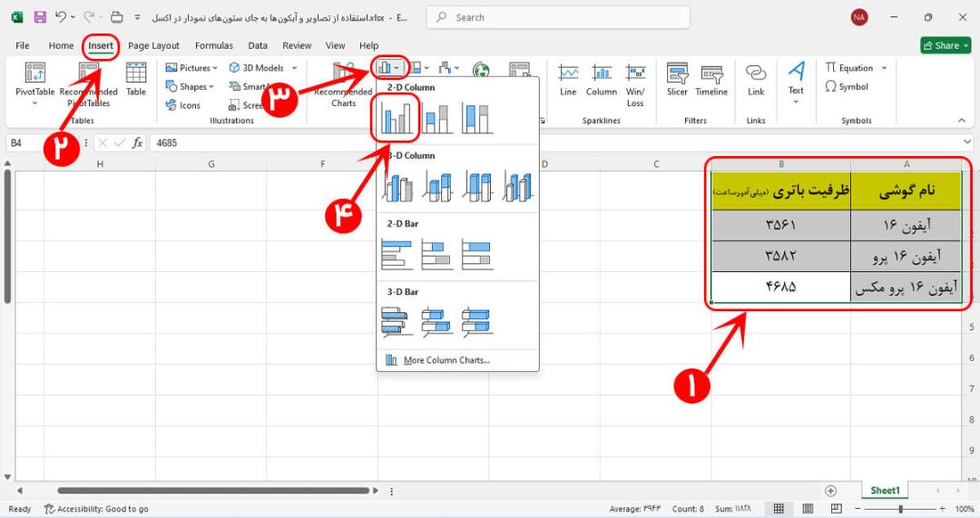Viewport: 980px width, 518px height.
Task: Click the Share button
Action: coord(946,45)
